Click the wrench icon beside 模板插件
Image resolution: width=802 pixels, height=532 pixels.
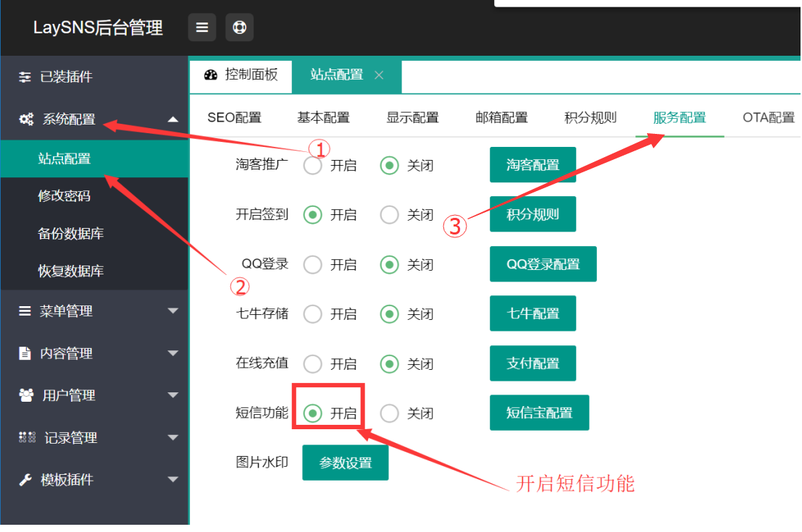[x=25, y=480]
